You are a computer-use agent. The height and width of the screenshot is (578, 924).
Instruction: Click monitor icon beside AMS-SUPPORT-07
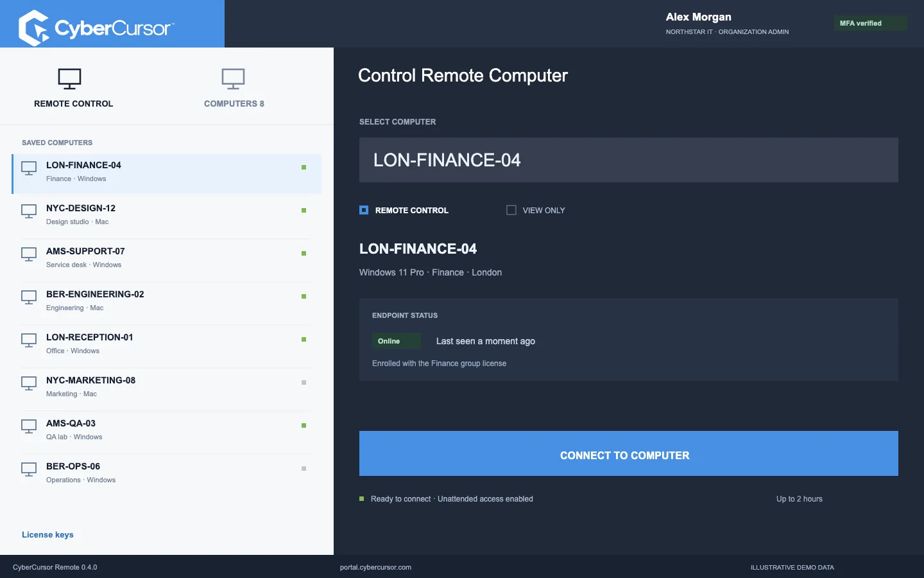(x=29, y=254)
